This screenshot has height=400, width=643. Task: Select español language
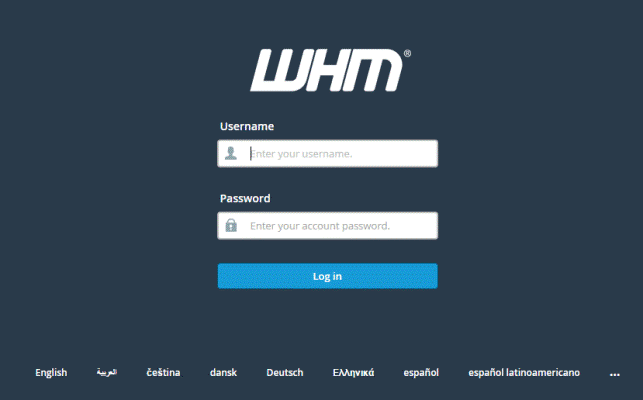pos(421,373)
